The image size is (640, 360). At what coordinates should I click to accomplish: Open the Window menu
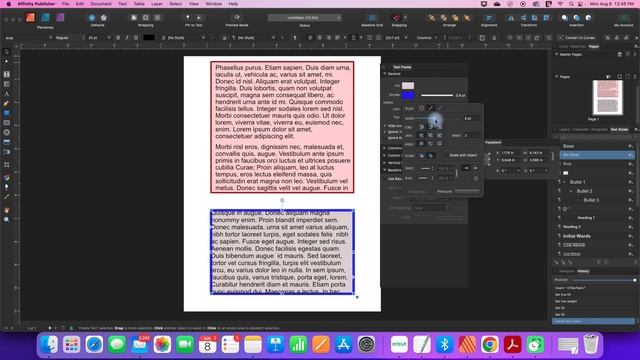(x=213, y=4)
